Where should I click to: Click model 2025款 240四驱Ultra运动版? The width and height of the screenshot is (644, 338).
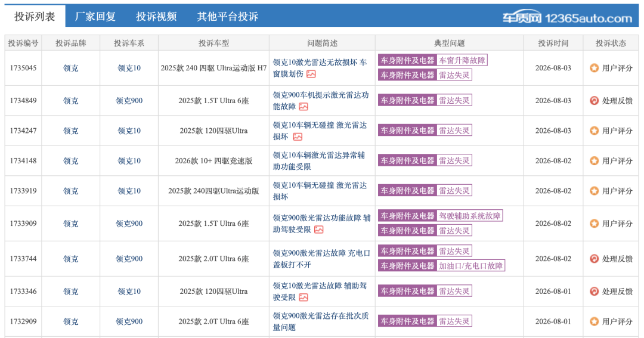pyautogui.click(x=213, y=191)
